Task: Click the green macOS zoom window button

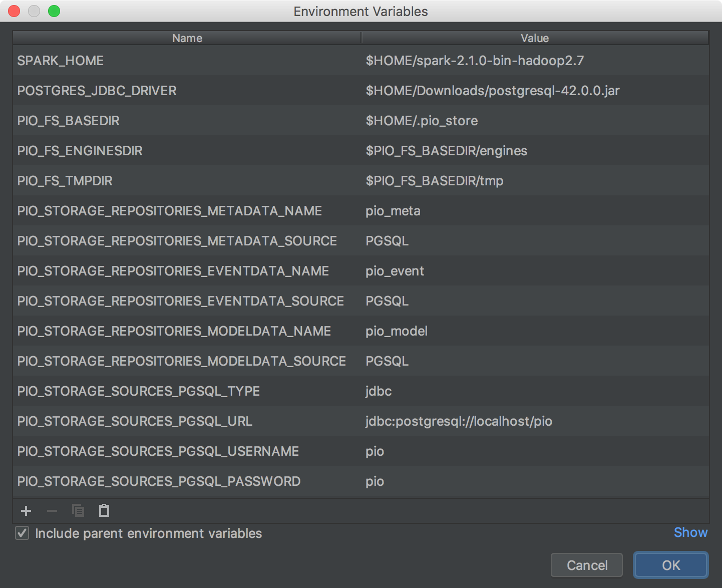Action: [x=54, y=11]
